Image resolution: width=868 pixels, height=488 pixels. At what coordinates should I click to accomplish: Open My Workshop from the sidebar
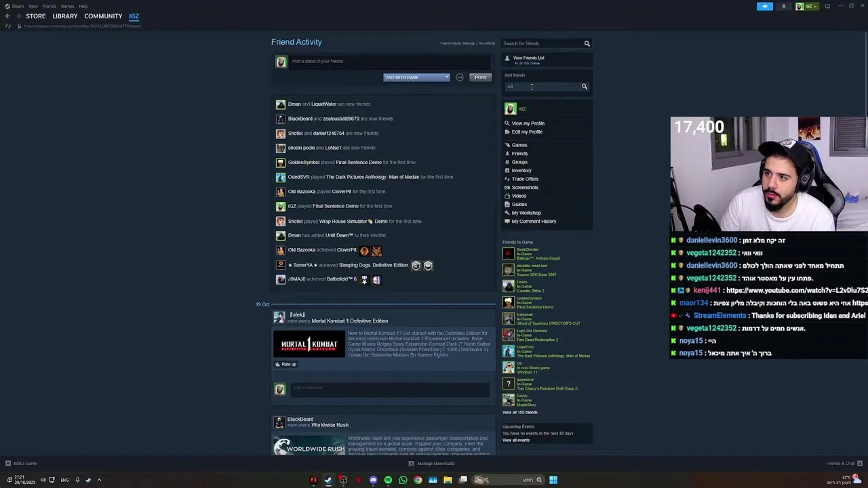pyautogui.click(x=526, y=213)
